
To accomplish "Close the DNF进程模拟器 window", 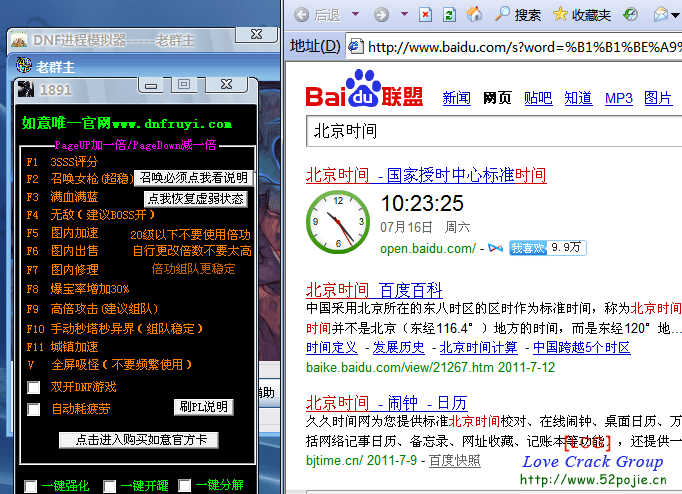I will click(x=256, y=34).
